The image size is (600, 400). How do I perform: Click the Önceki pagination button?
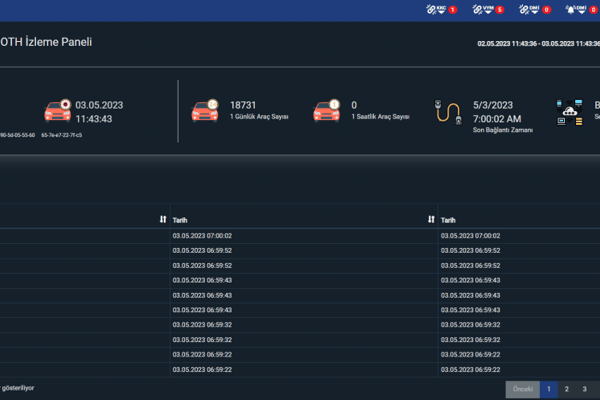(523, 389)
